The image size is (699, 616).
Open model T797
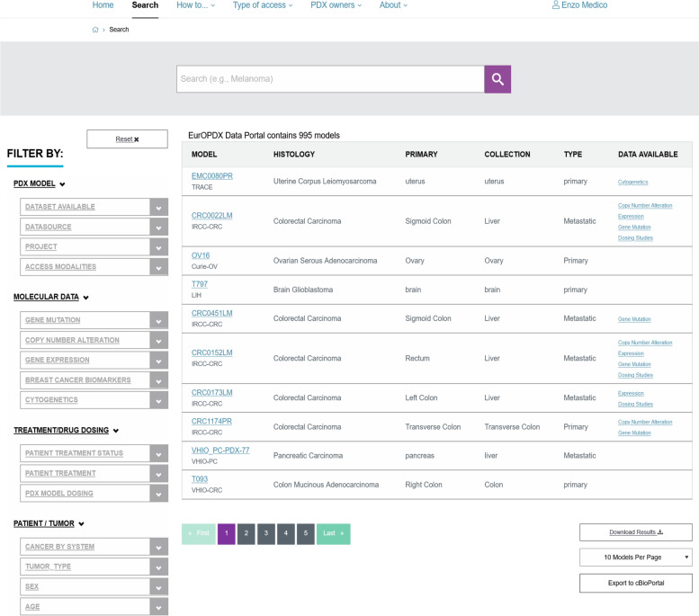(x=200, y=284)
